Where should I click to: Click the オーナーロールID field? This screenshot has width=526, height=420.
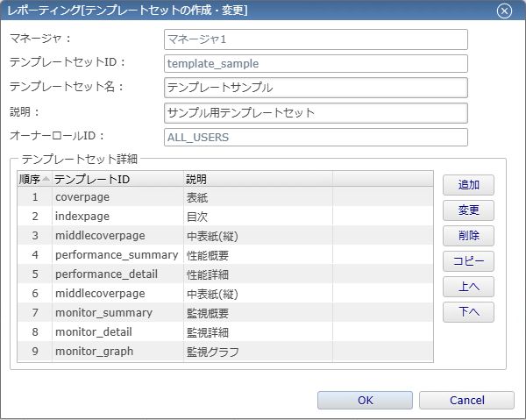(316, 137)
